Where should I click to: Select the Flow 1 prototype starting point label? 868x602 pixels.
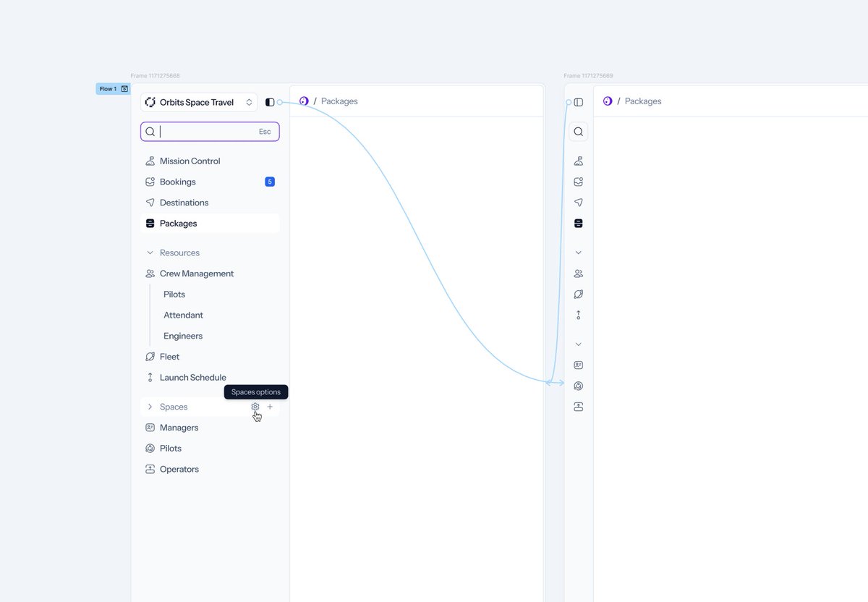pyautogui.click(x=113, y=89)
